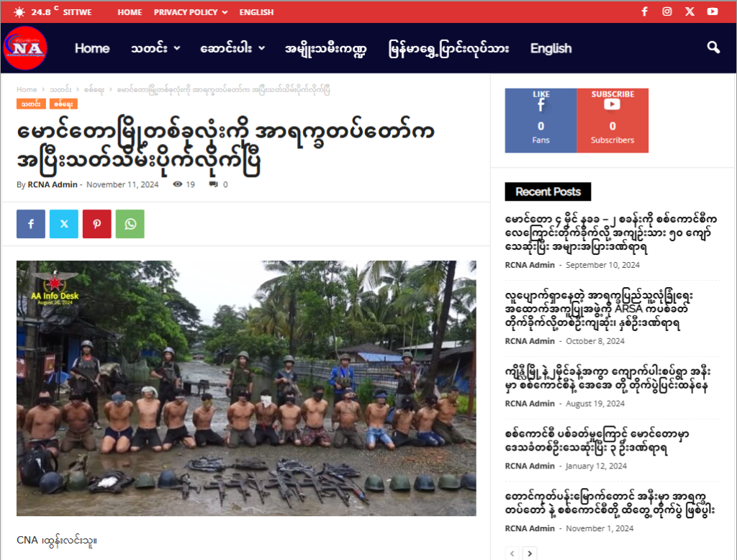Click the search magnifier icon
This screenshot has width=737, height=560.
tap(713, 48)
